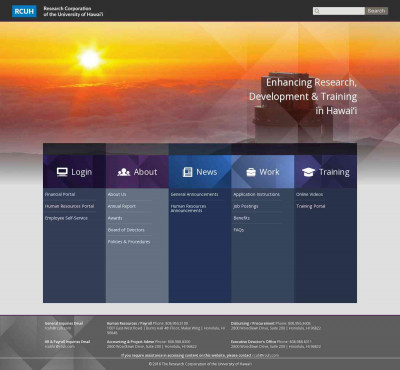Image resolution: width=400 pixels, height=370 pixels.
Task: Open the Human Resources Portal link
Action: (x=69, y=206)
